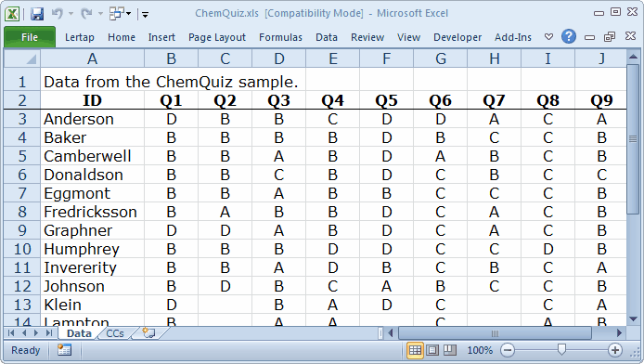Open the View ribbon tab
Screen dimensions: 644x364
click(x=408, y=37)
